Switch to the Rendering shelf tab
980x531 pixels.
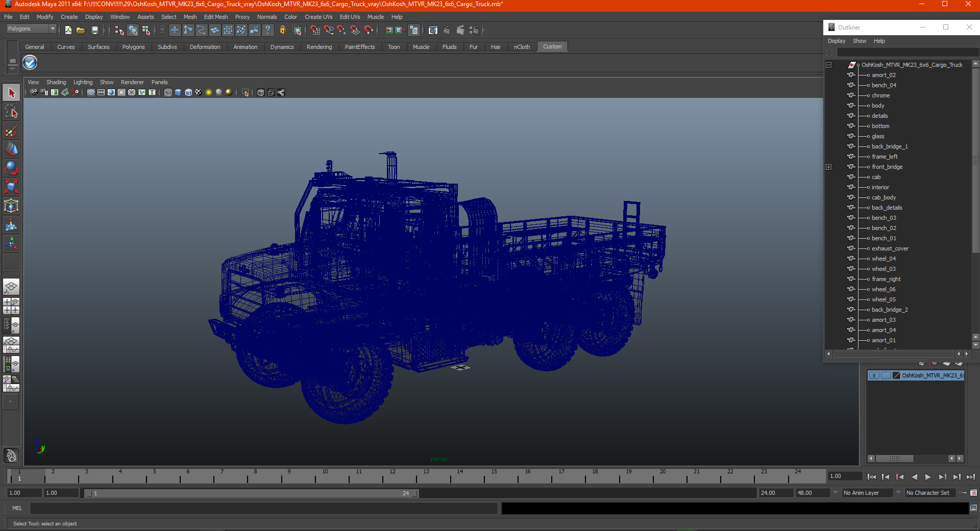tap(319, 47)
